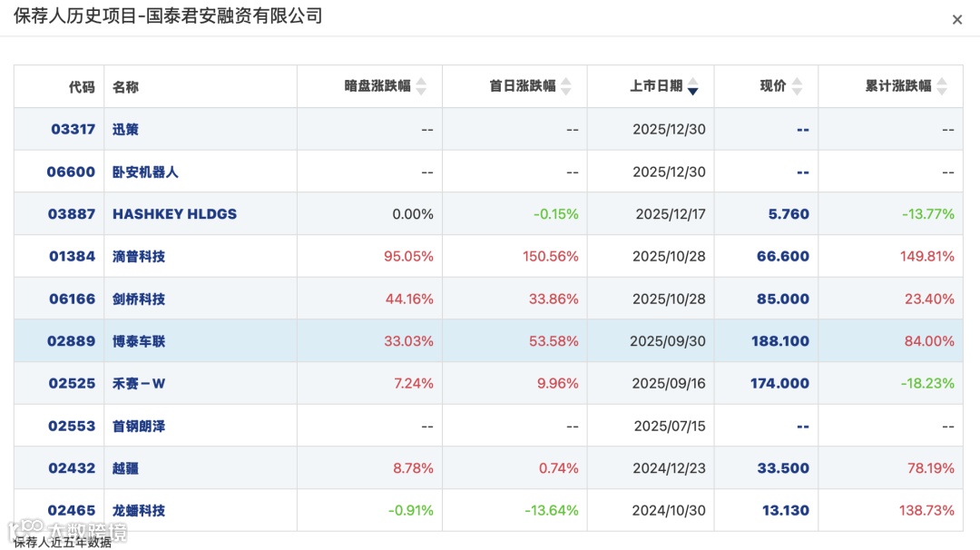Viewport: 980px width, 550px height.
Task: Select first-day gain 150.56%
Action: click(551, 256)
